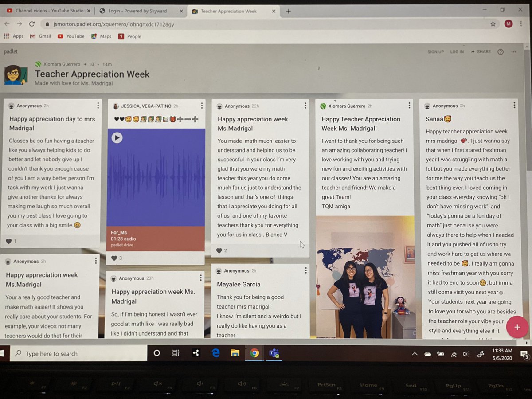Like the 'Happy appreciation day to mrs Madrigal' post
This screenshot has width=532, height=399.
coord(9,241)
